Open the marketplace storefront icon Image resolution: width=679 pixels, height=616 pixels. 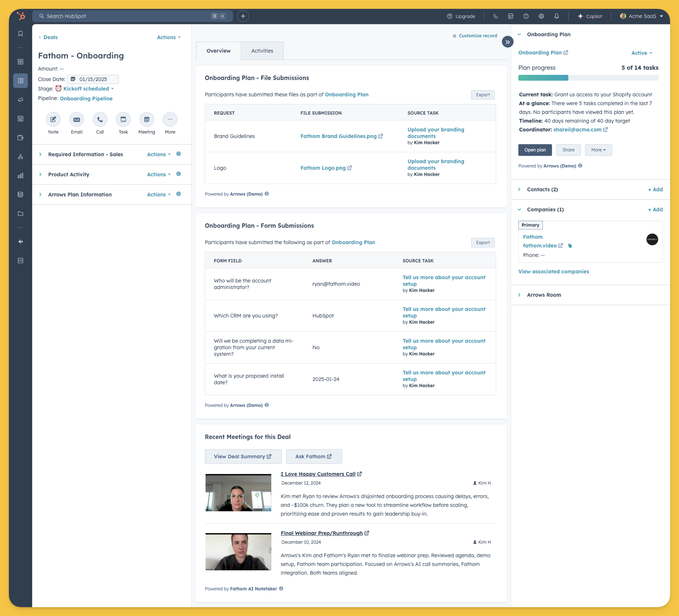[x=511, y=16]
